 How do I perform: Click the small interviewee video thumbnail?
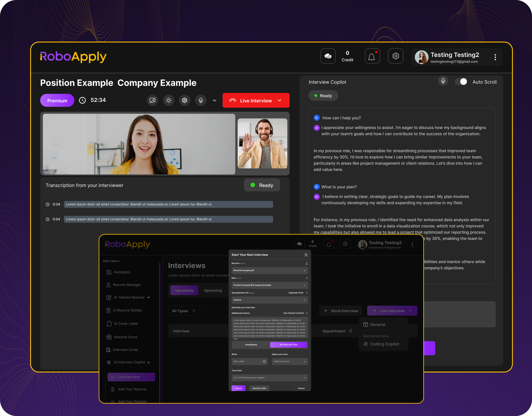262,143
